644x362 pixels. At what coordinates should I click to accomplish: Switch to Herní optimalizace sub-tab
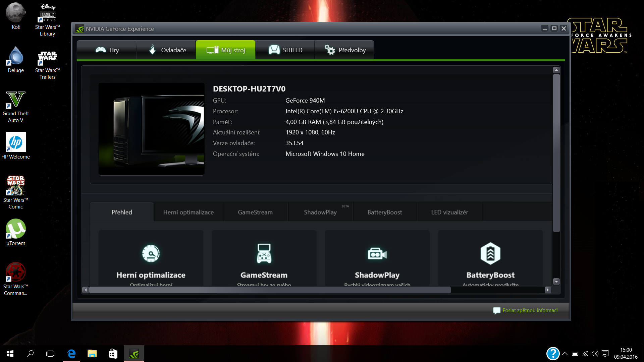188,212
